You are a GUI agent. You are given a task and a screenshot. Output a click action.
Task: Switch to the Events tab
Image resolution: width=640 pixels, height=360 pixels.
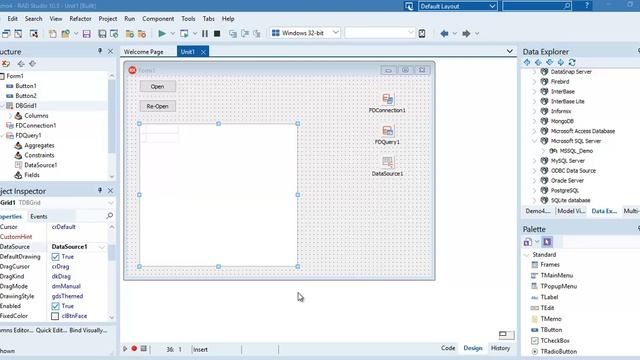[x=39, y=217]
